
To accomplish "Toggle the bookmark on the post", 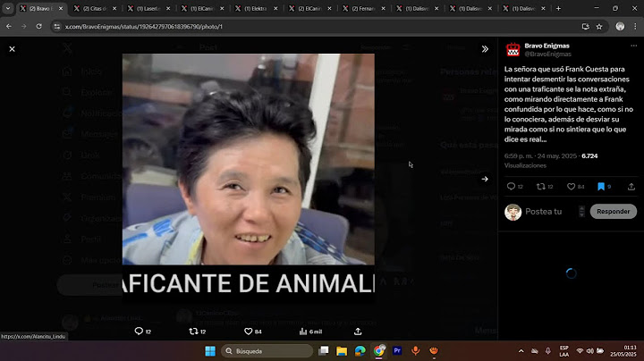I will (x=601, y=186).
